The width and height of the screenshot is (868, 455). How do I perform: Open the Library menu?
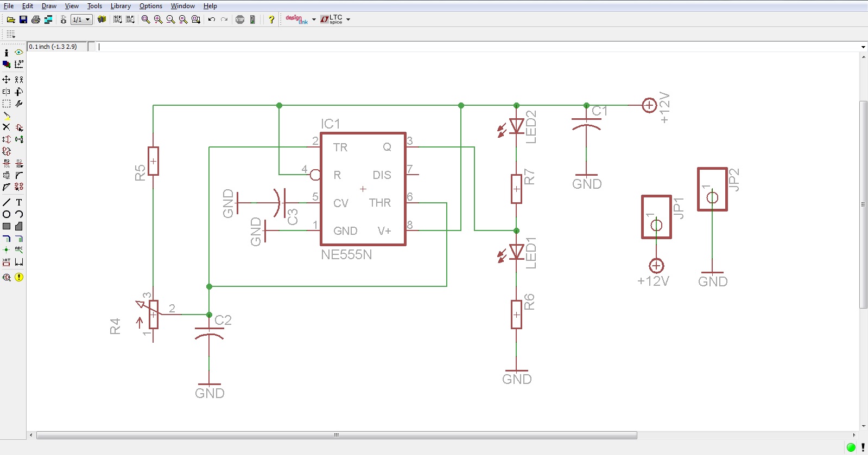point(121,6)
